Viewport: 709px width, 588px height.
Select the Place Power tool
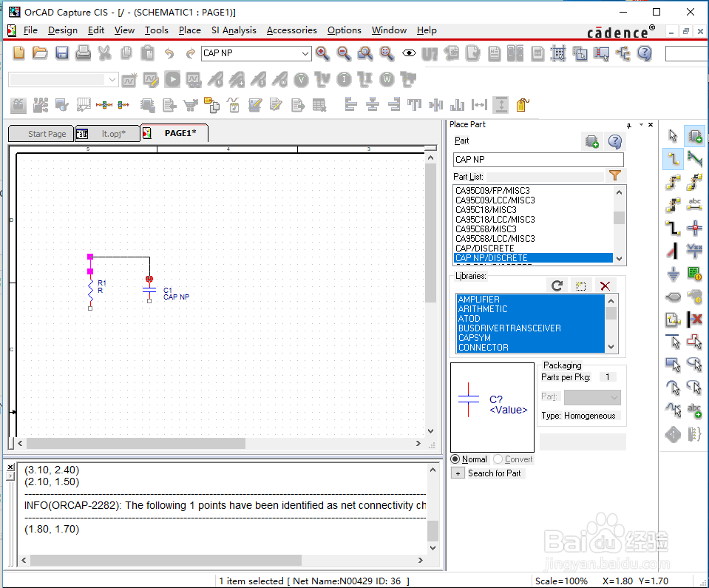(694, 250)
